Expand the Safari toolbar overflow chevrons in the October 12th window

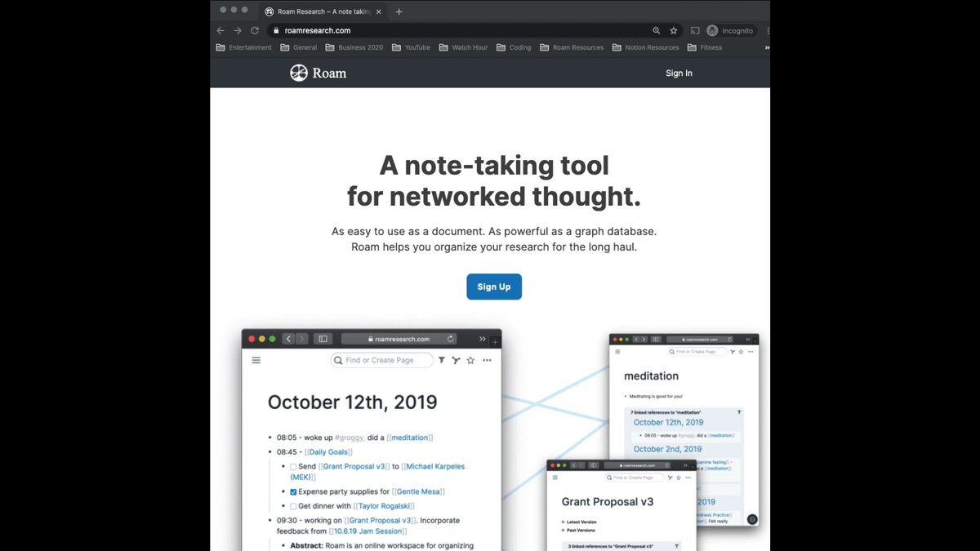pos(483,339)
